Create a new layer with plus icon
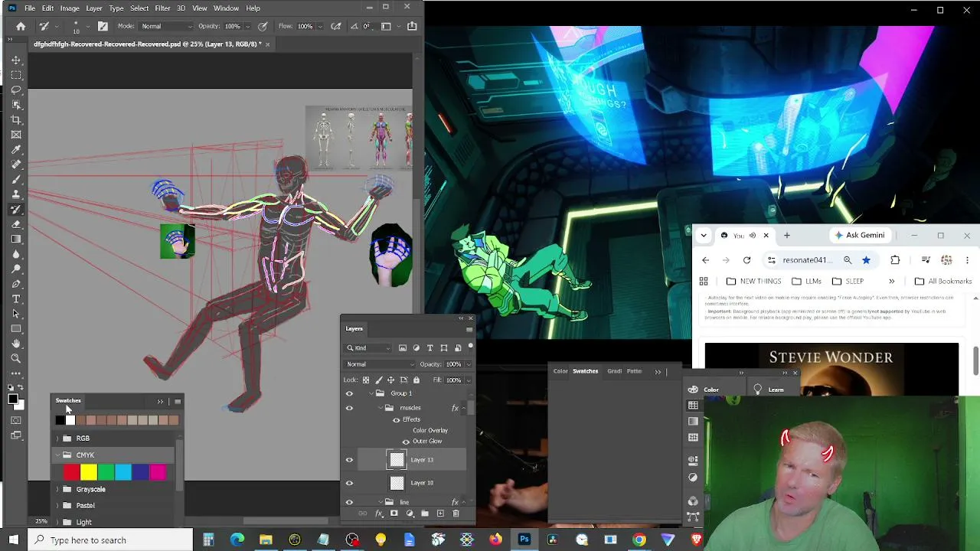The height and width of the screenshot is (551, 980). (440, 514)
